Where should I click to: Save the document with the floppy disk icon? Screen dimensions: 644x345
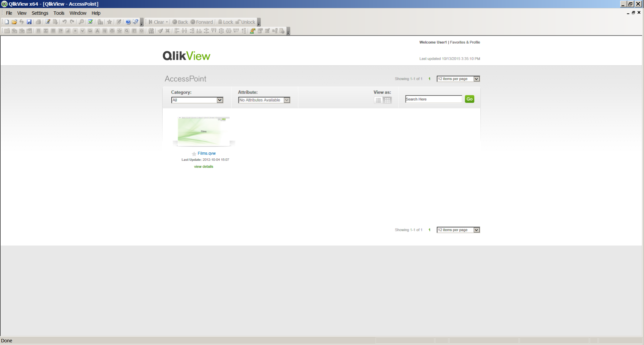(29, 22)
